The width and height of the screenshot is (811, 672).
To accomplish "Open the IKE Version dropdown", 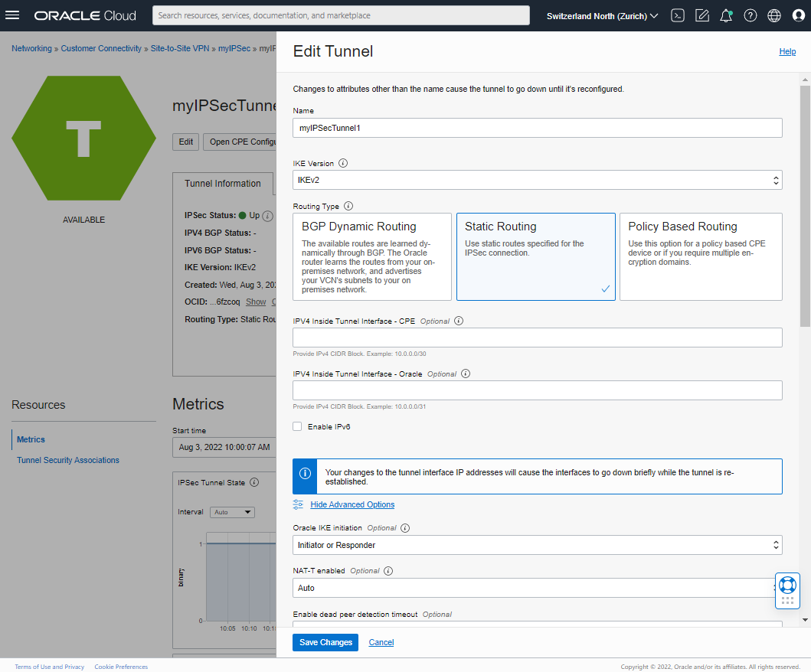I will point(537,180).
